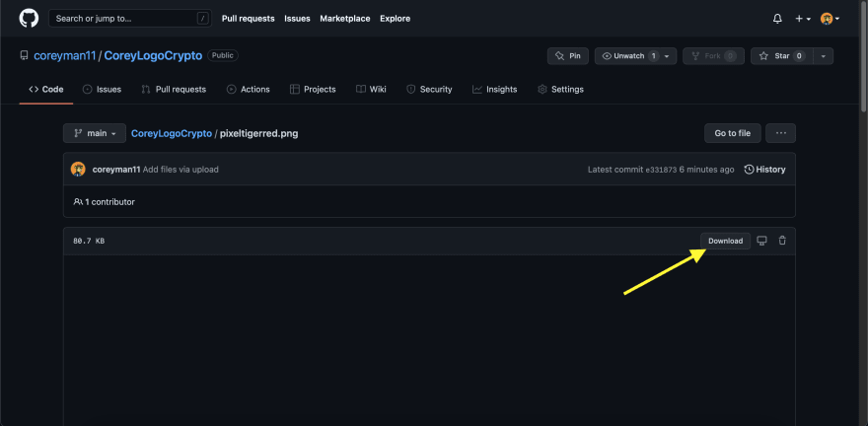868x426 pixels.
Task: Switch to the Settings tab
Action: [561, 89]
